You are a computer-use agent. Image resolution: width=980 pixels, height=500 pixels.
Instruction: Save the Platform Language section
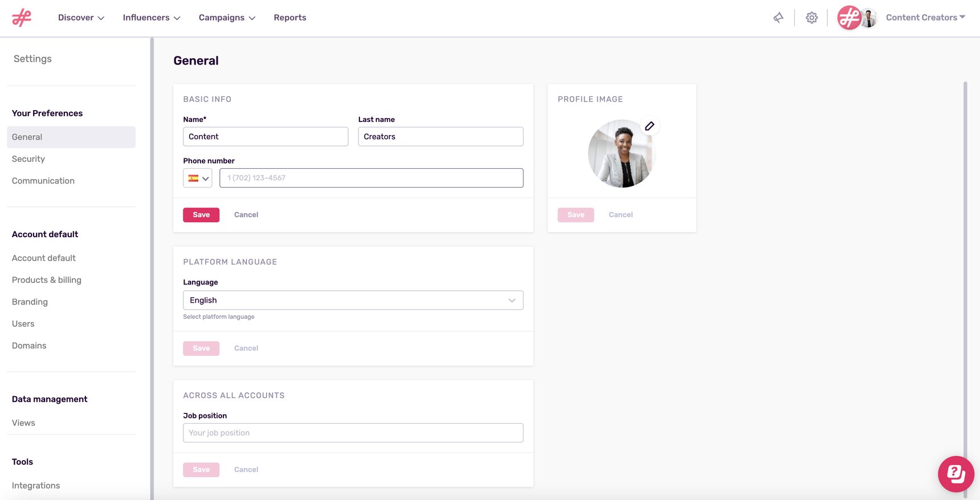pos(201,348)
